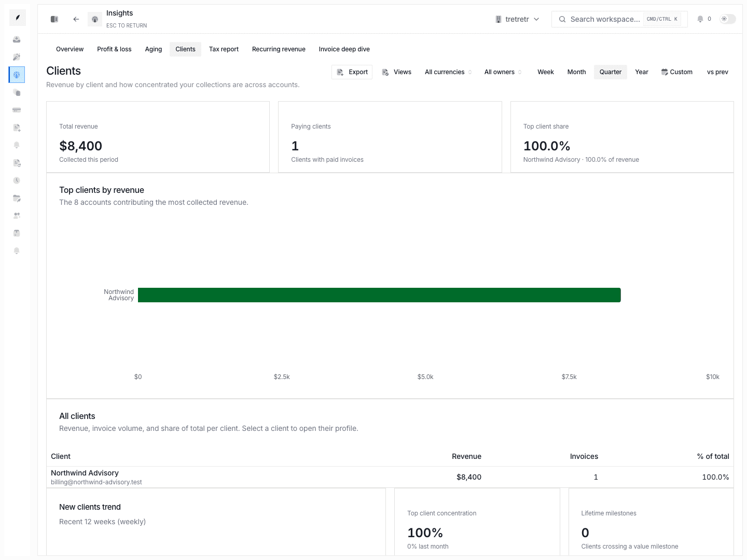Click the last bell icon below archive box
Screen dimensions: 747x560
point(17,251)
